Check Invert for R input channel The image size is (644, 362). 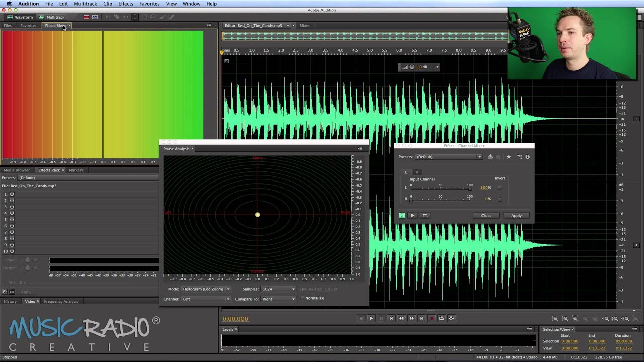(500, 199)
